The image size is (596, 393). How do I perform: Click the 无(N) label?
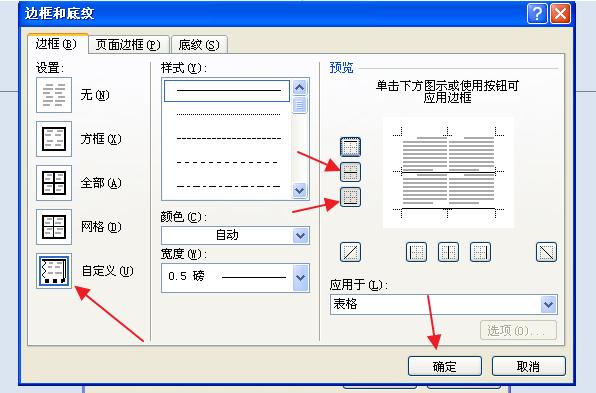[x=95, y=95]
